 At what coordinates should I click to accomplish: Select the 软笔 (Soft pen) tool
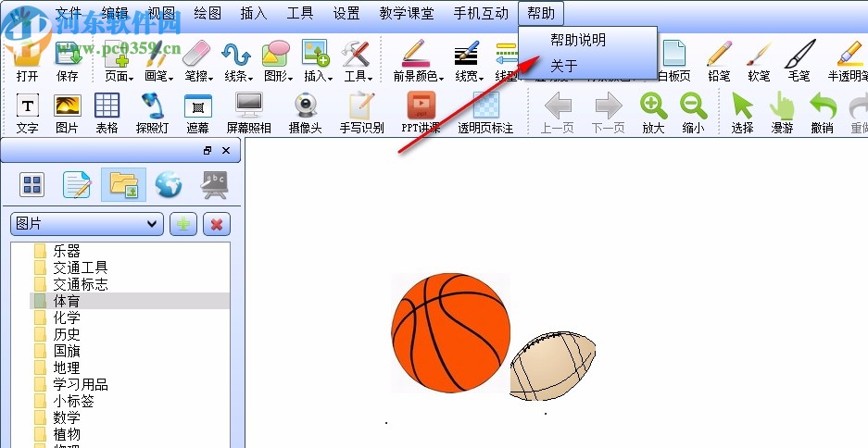[759, 61]
